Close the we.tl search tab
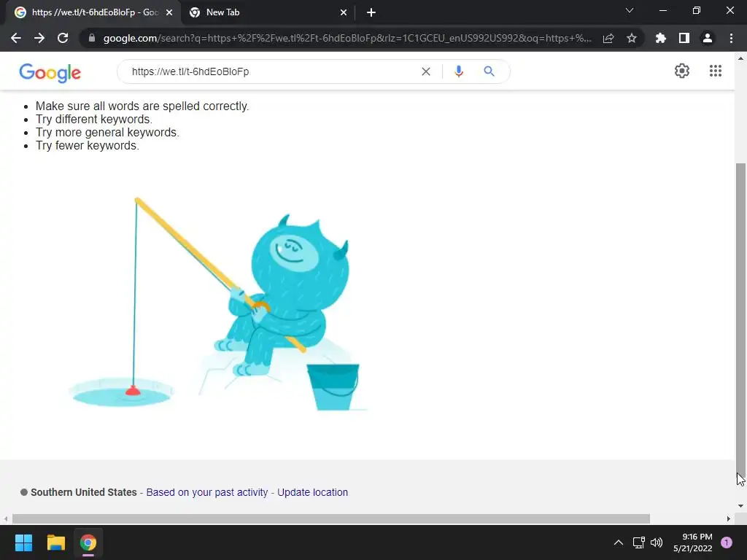747x560 pixels. (x=169, y=13)
